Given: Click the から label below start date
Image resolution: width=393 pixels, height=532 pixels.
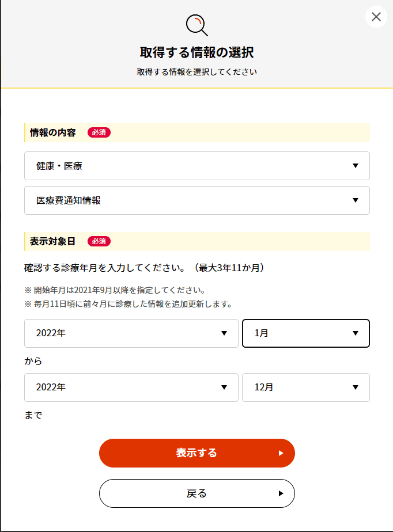Looking at the screenshot, I should tap(33, 361).
